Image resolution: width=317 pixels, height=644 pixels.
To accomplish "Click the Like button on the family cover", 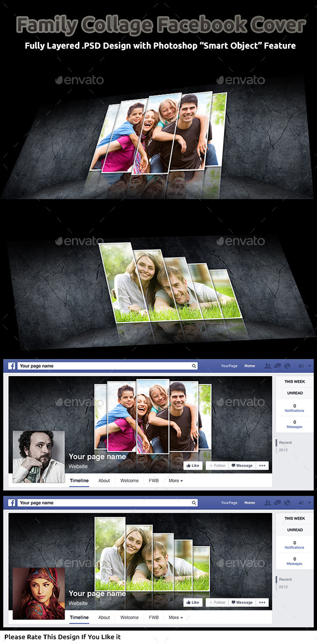I will coord(193,466).
